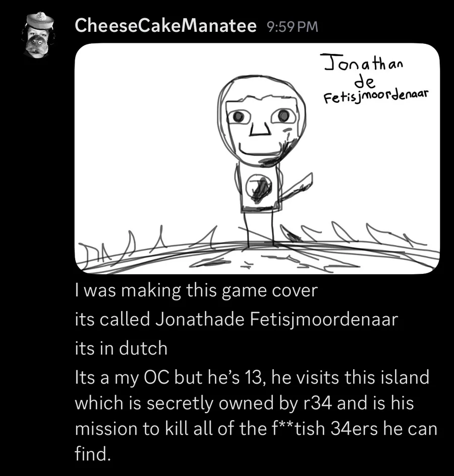
Task: Select message "I was making this game cover"
Action: 196,290
